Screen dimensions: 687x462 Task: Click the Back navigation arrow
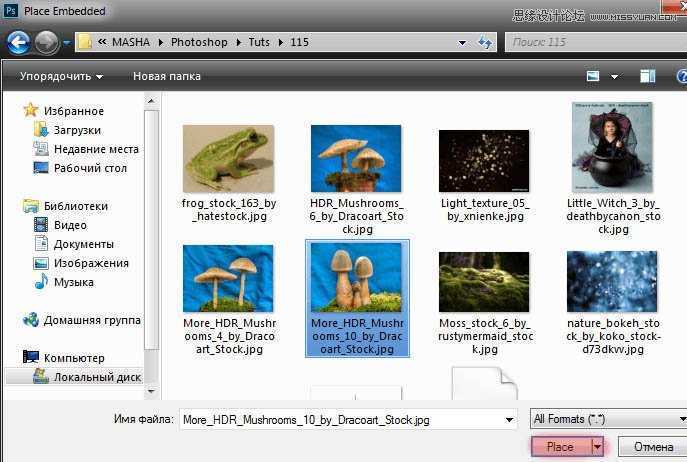coord(18,43)
